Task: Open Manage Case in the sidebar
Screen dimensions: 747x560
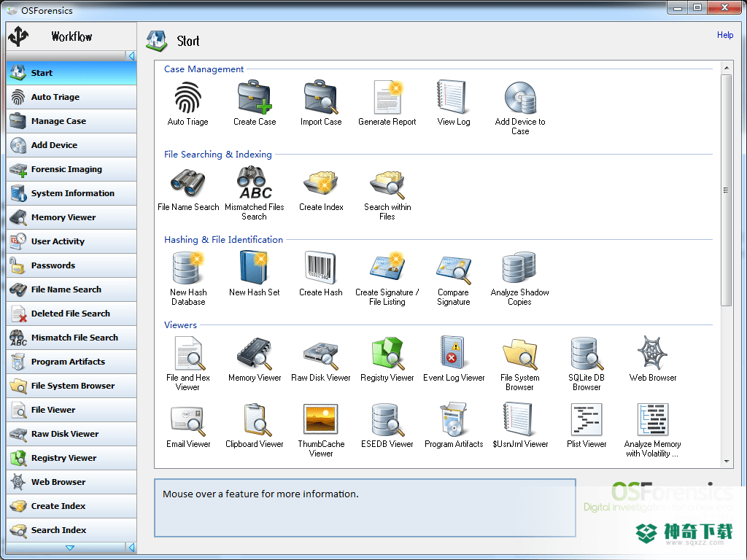Action: 71,121
